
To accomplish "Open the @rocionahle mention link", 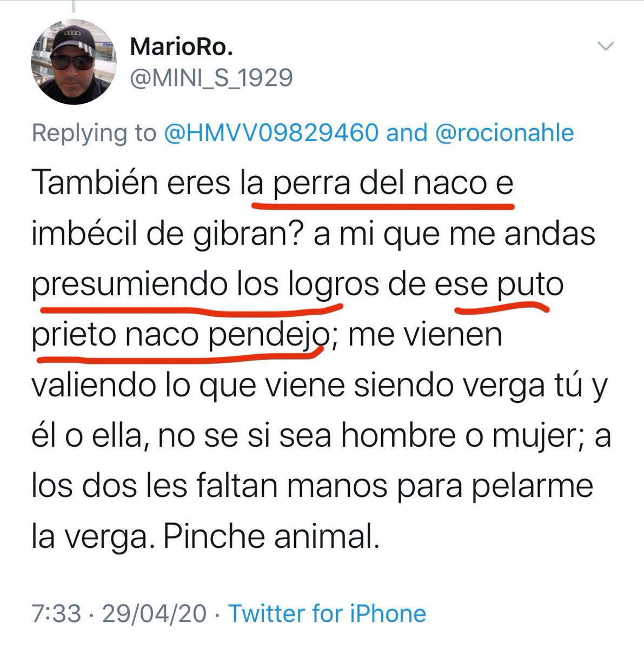I will pos(504,133).
